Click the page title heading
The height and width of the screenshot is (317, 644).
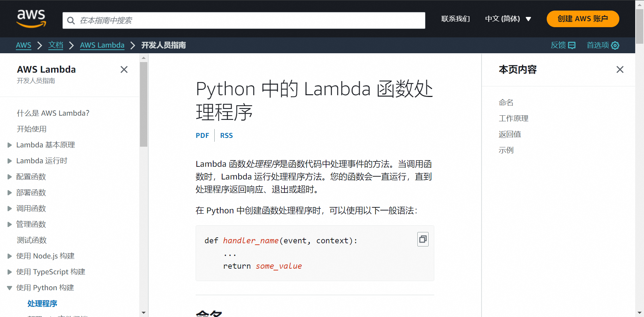(314, 100)
